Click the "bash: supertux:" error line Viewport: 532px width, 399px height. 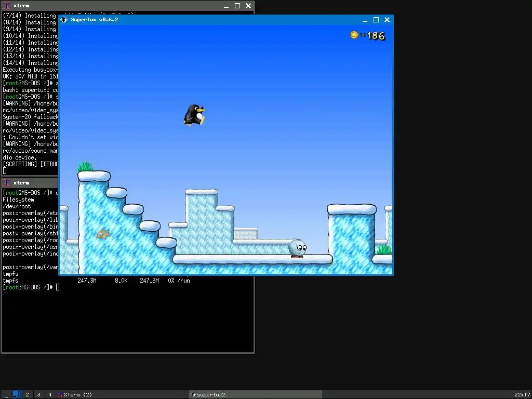(31, 90)
